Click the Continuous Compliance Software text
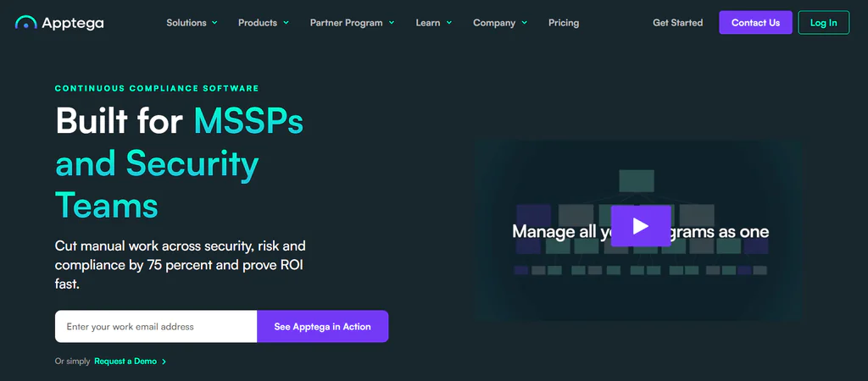This screenshot has width=868, height=381. point(157,88)
